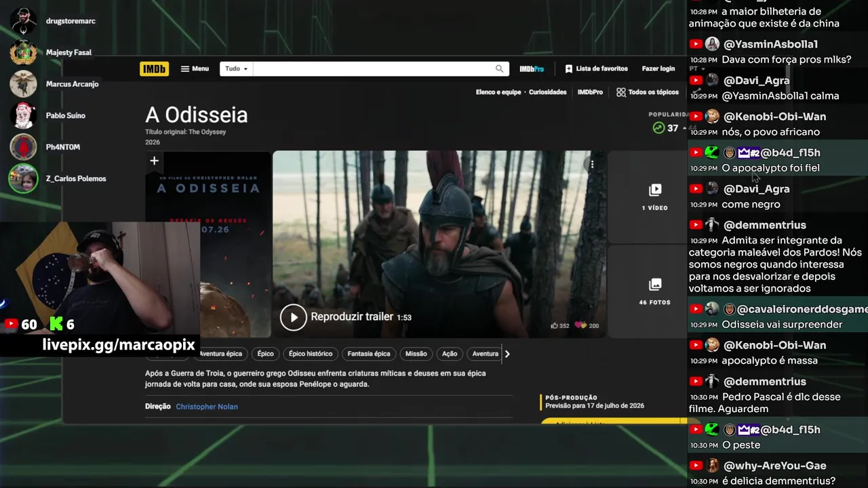Click @Davi_Agra username above '@YasminAsbolla1 calma'
Screen dimensions: 868x488
tap(757, 80)
